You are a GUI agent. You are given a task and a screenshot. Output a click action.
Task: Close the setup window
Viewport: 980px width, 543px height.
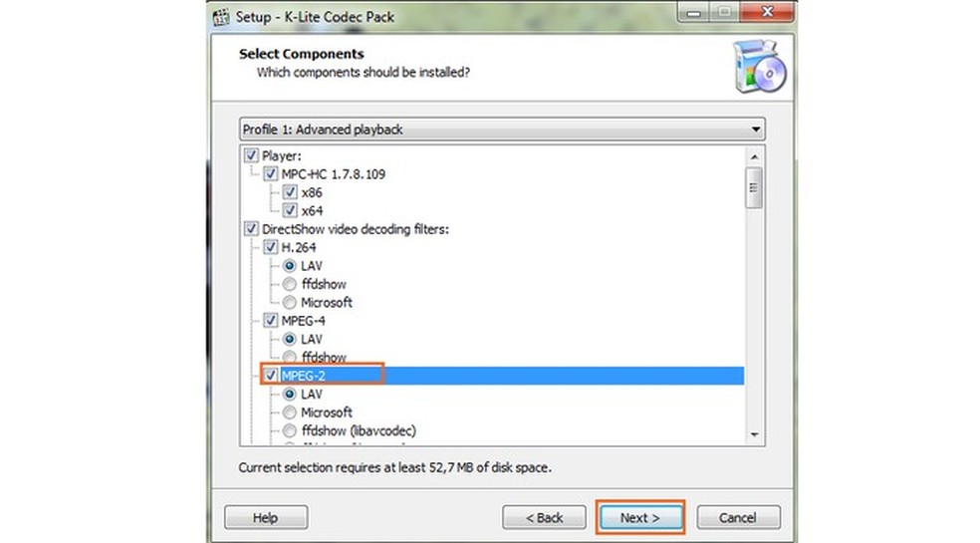pyautogui.click(x=768, y=12)
